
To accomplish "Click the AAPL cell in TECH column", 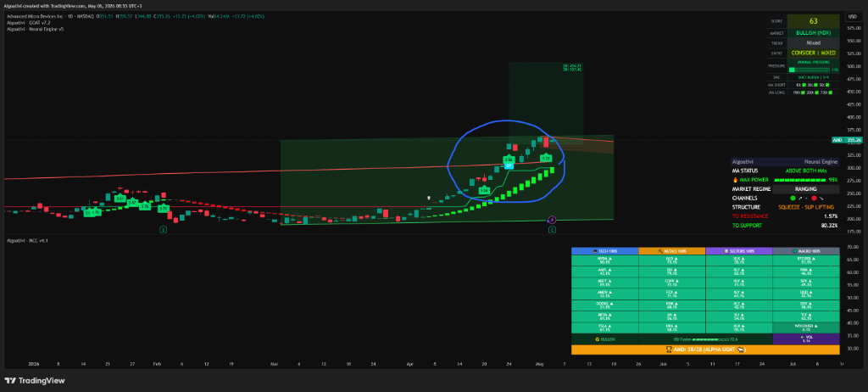I will coord(604,272).
